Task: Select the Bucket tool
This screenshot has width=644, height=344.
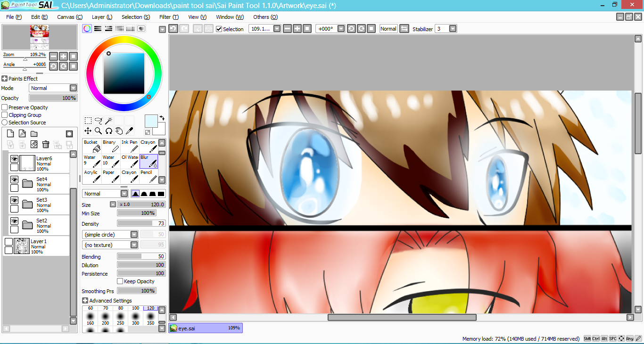Action: coord(92,146)
